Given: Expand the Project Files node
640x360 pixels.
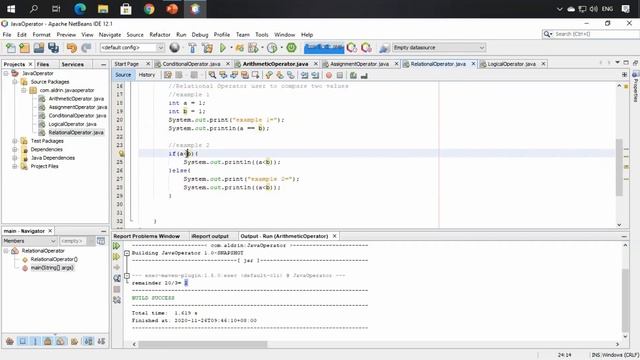Looking at the screenshot, I should coord(15,167).
